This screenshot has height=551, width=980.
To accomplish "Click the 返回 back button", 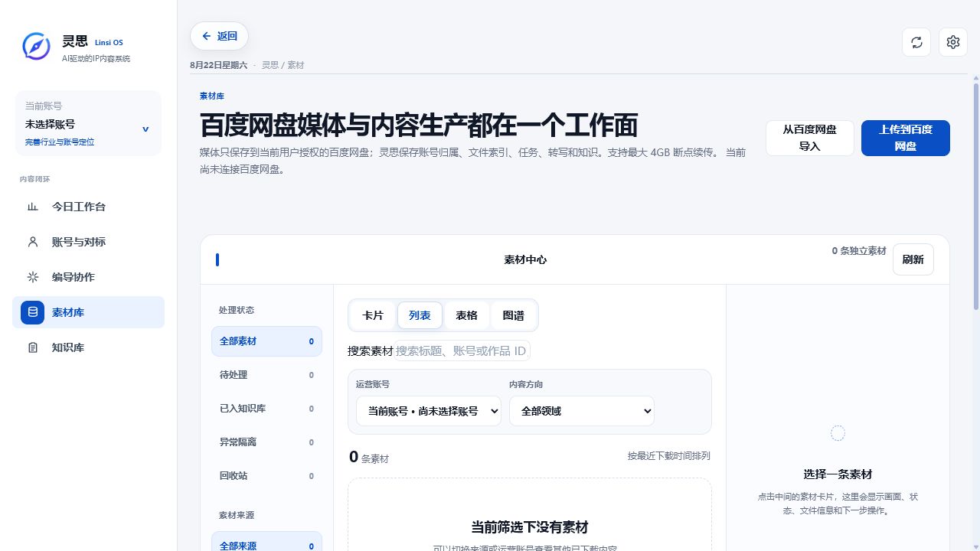I will pos(219,36).
